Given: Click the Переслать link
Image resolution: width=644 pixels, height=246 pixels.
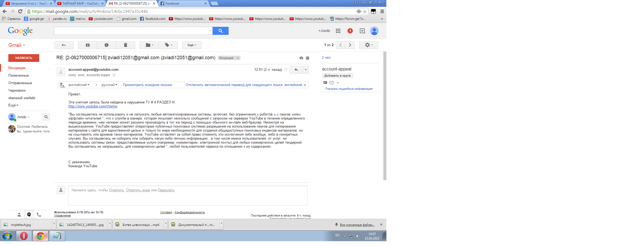Looking at the screenshot, I should (x=166, y=190).
